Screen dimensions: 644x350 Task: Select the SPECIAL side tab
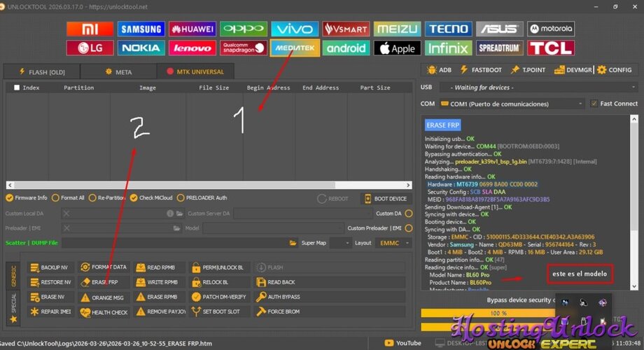click(13, 307)
